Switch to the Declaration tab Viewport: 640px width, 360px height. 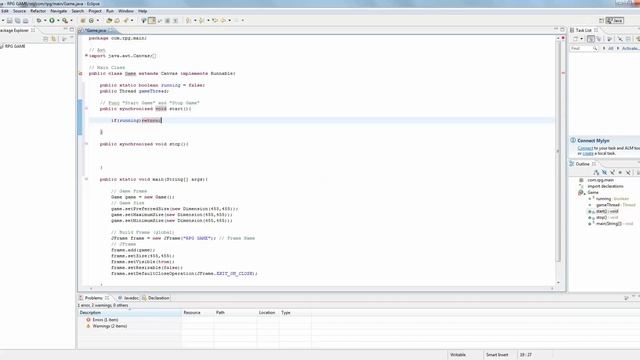click(x=156, y=298)
